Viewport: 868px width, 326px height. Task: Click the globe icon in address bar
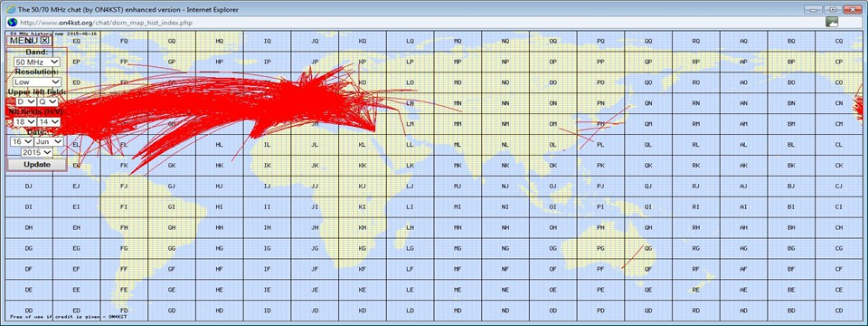click(12, 22)
